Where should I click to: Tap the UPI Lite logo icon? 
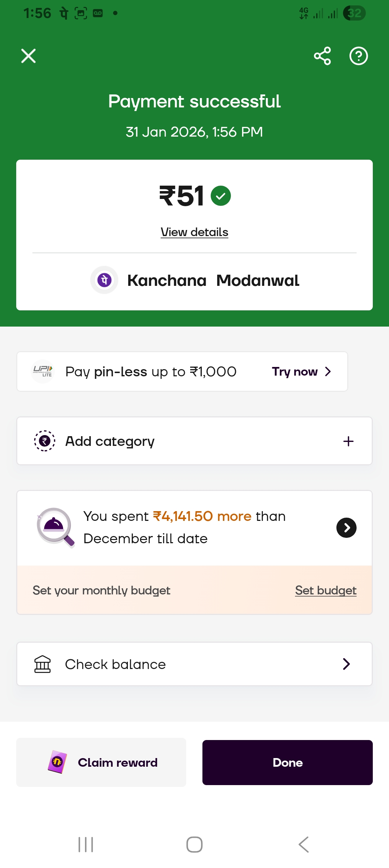tap(43, 371)
